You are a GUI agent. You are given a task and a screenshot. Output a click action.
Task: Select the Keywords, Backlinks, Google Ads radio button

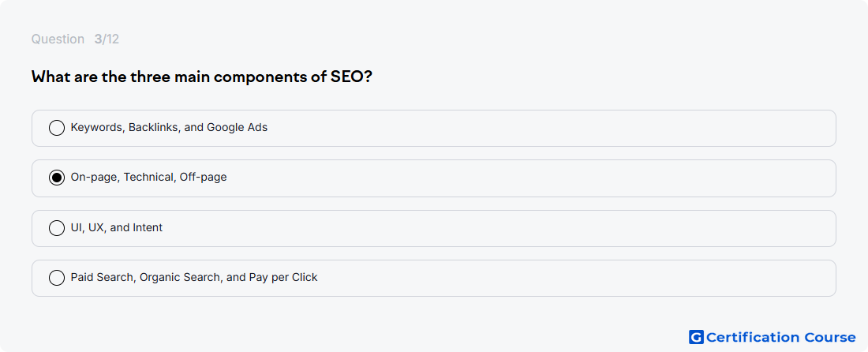[x=57, y=128]
